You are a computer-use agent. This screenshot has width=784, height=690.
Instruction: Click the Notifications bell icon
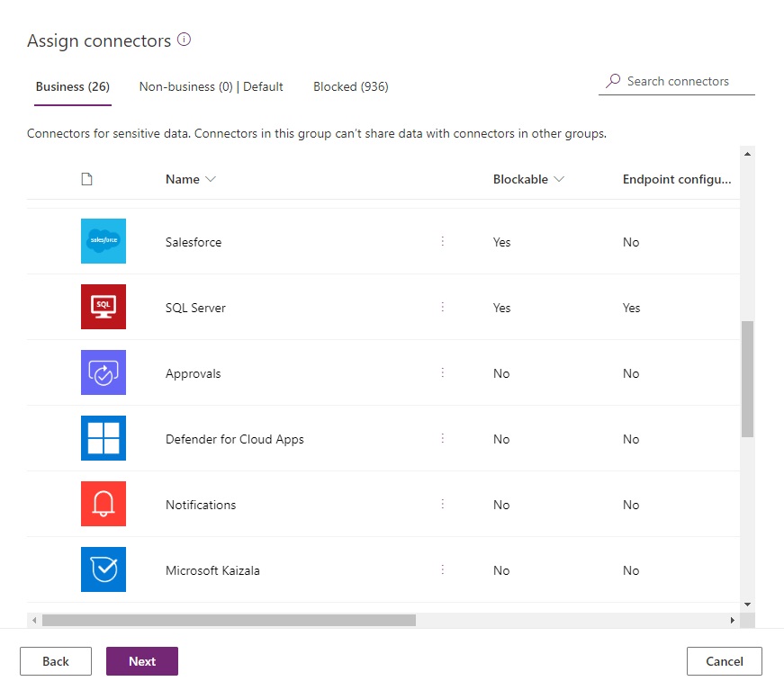coord(104,504)
